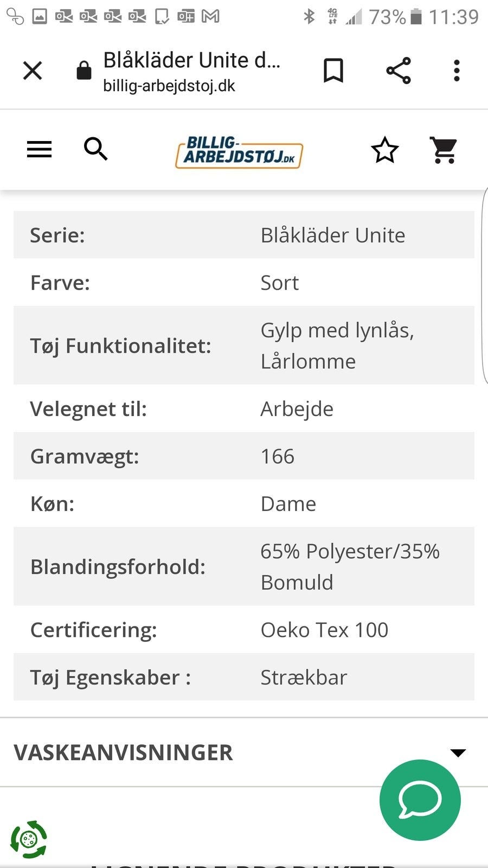
Task: Tap the Gmail notification icon
Action: coord(210,17)
